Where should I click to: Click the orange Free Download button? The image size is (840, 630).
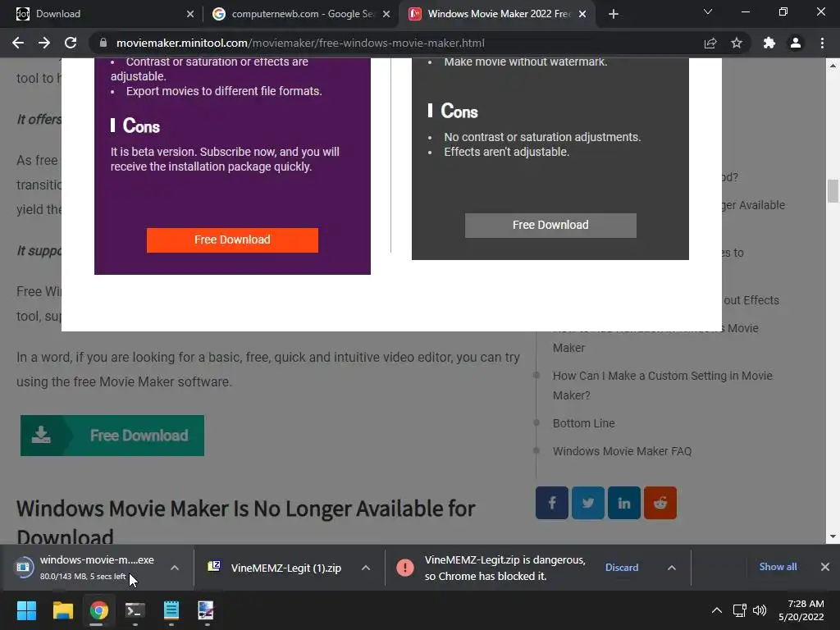tap(232, 240)
